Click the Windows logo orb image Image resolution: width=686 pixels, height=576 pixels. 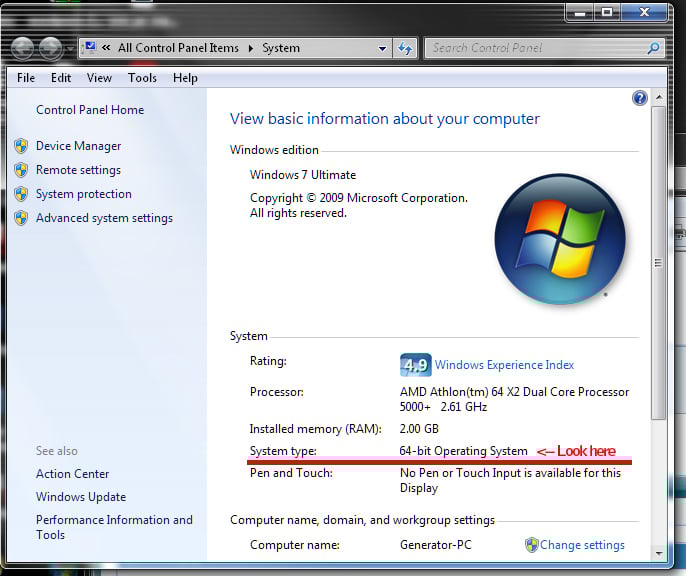point(560,239)
